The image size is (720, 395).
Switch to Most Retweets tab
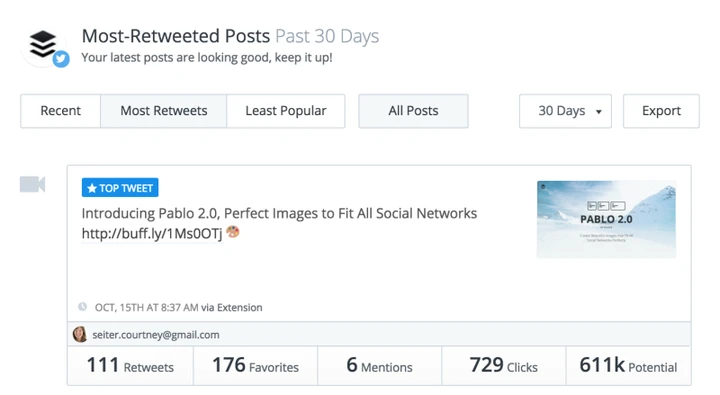(x=163, y=111)
